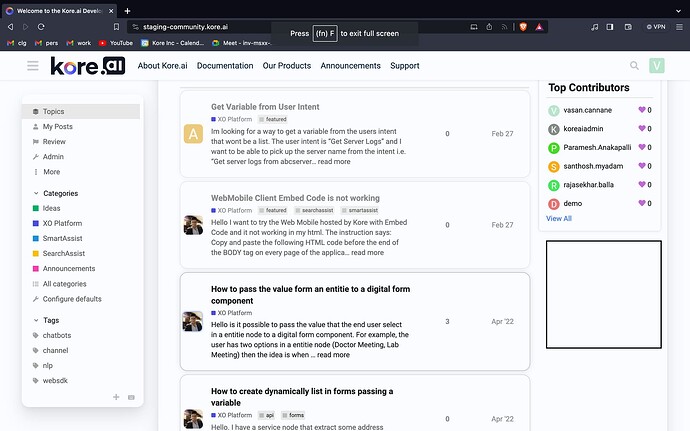Click the Kore.ai logo
Screen dimensions: 690x431
tap(88, 66)
